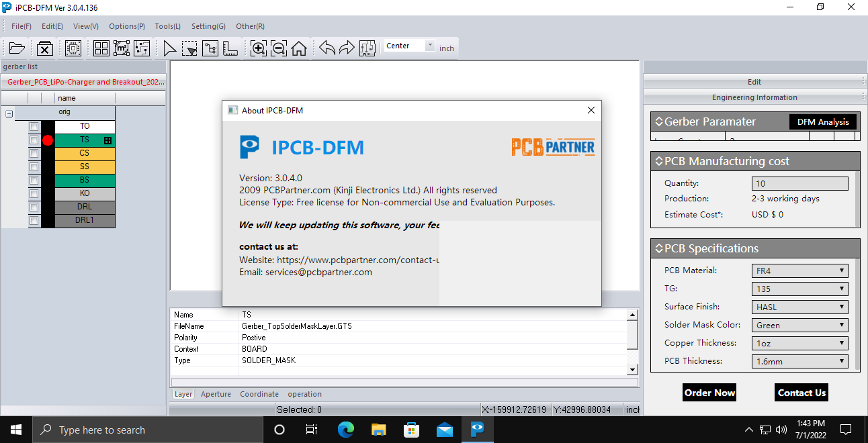The image size is (868, 443).
Task: Click the Engineering Information panel header
Action: click(x=754, y=97)
